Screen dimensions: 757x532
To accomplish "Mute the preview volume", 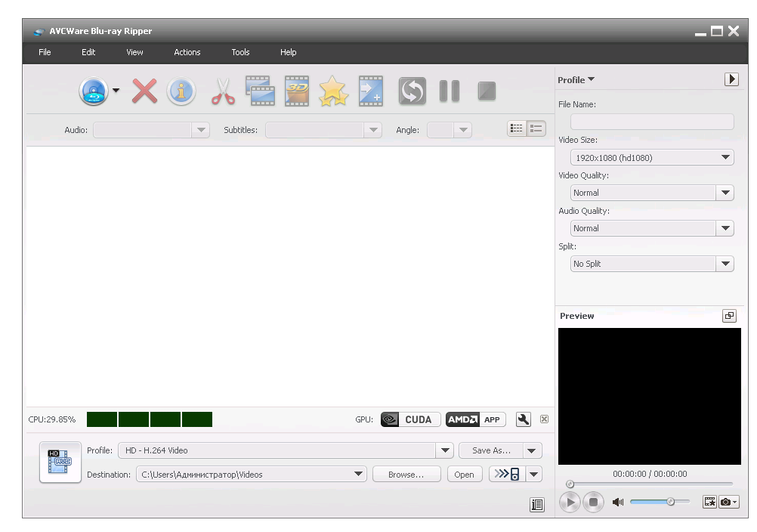I will coord(618,502).
